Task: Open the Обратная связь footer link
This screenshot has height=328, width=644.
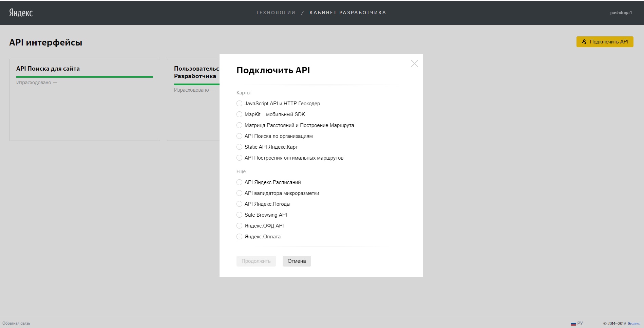Action: coord(16,323)
